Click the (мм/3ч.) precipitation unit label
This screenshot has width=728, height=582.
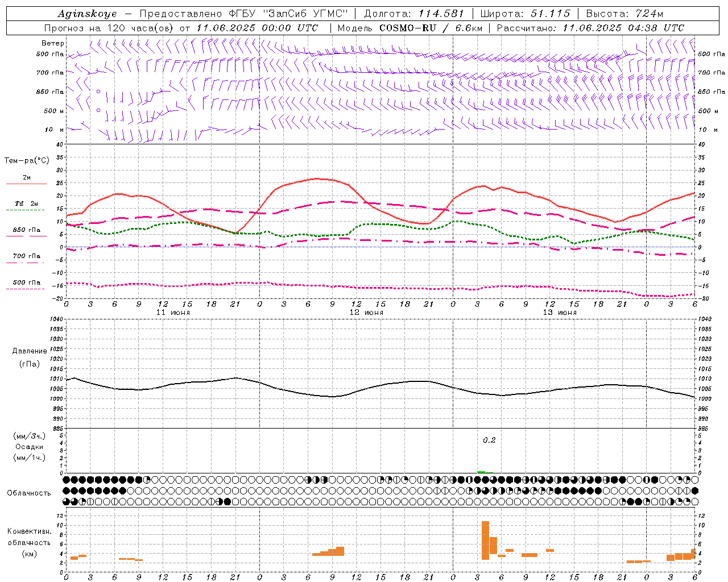pos(29,436)
